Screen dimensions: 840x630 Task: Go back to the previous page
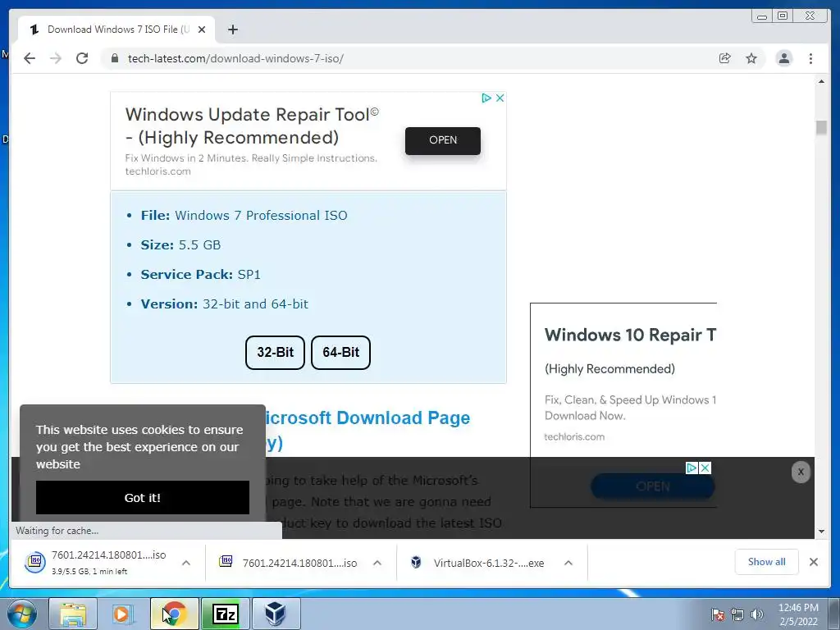tap(30, 58)
